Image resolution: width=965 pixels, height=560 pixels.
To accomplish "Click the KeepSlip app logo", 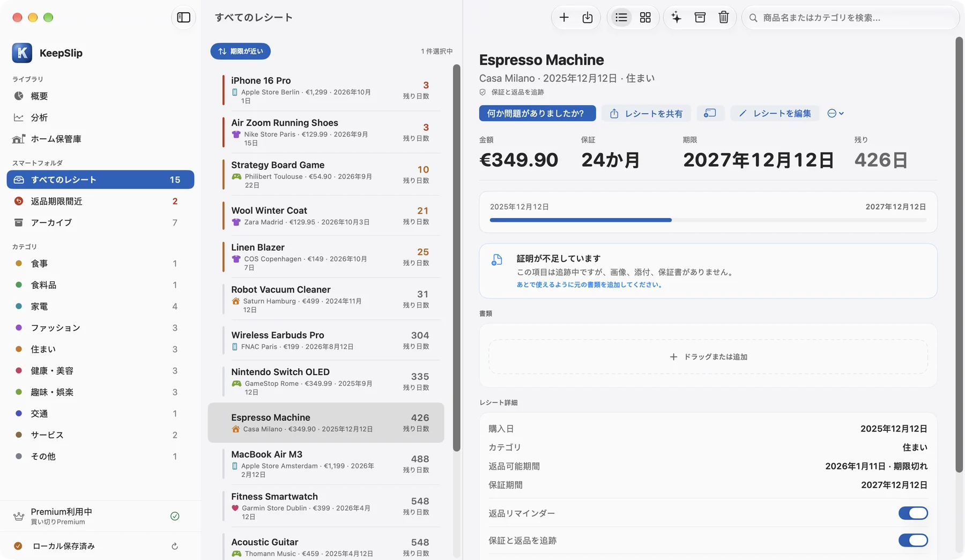I will point(22,53).
